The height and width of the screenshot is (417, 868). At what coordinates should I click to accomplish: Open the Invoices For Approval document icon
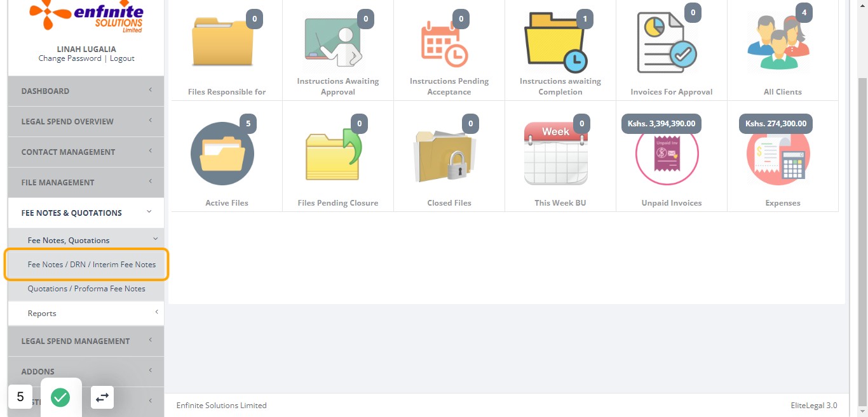[667, 42]
